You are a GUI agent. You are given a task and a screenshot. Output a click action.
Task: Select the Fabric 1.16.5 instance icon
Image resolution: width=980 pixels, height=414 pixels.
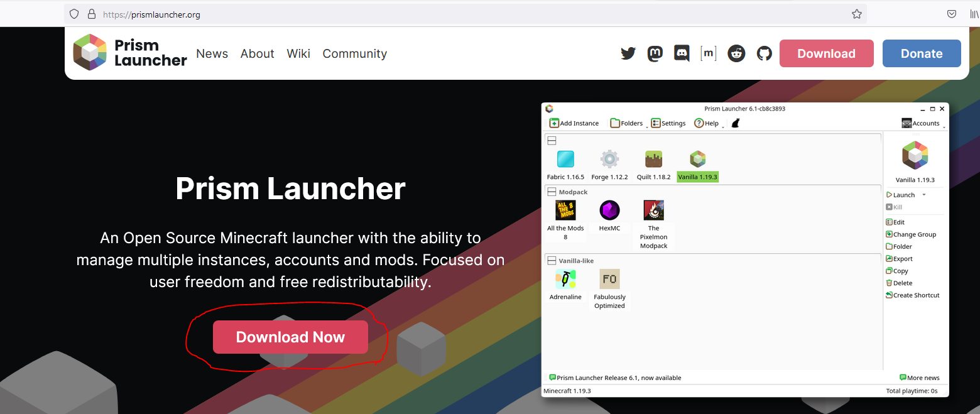point(565,159)
